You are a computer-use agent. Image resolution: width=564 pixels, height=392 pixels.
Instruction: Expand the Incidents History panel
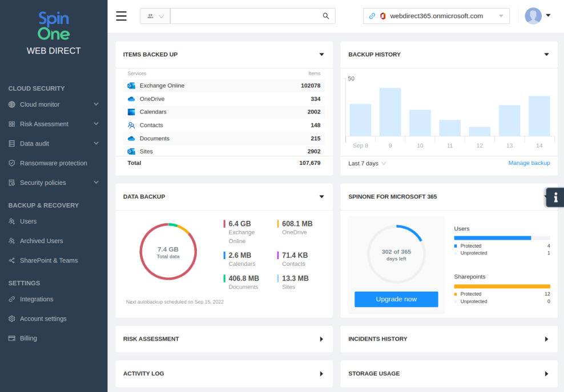[546, 339]
